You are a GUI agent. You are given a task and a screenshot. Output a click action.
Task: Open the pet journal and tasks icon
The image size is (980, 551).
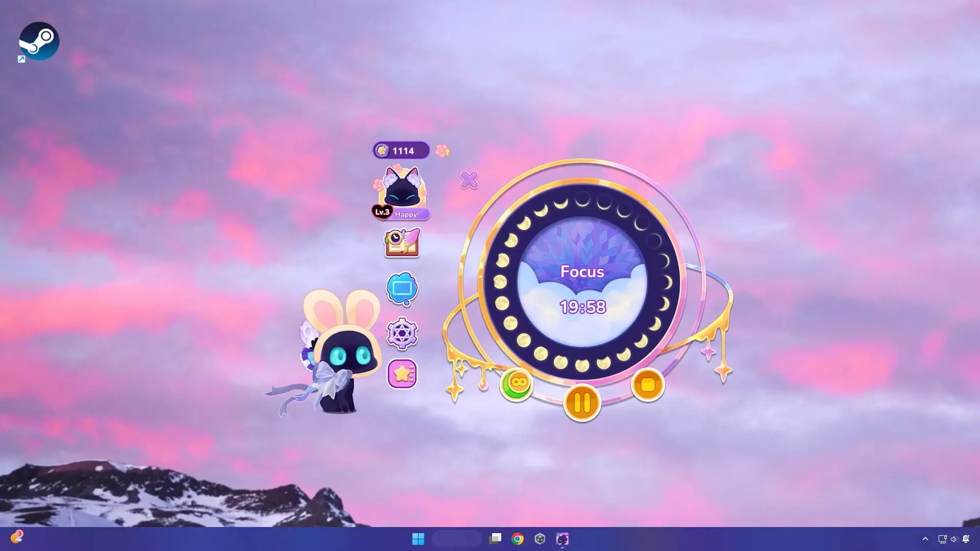[x=402, y=243]
